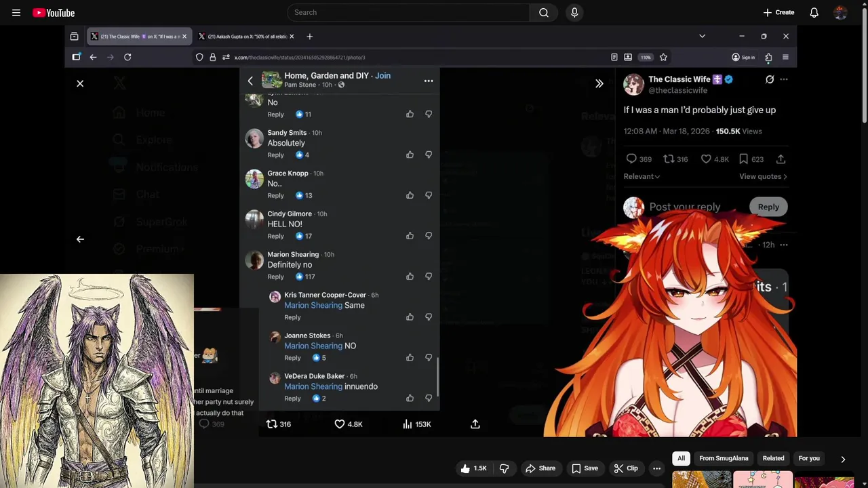868x488 pixels.
Task: Dislike Marion Shearing's Definitely no comment
Action: pos(429,277)
